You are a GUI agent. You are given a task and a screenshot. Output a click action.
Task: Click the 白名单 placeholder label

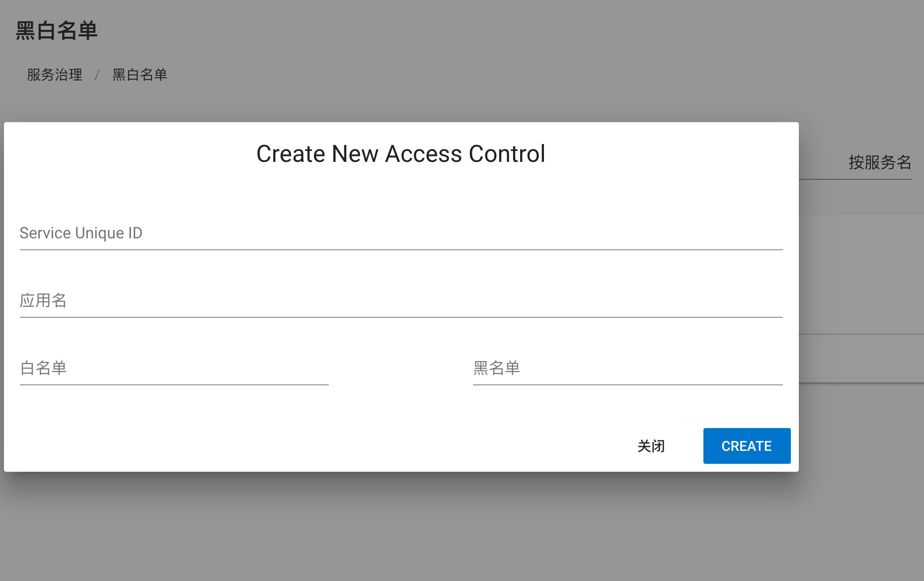pos(43,368)
